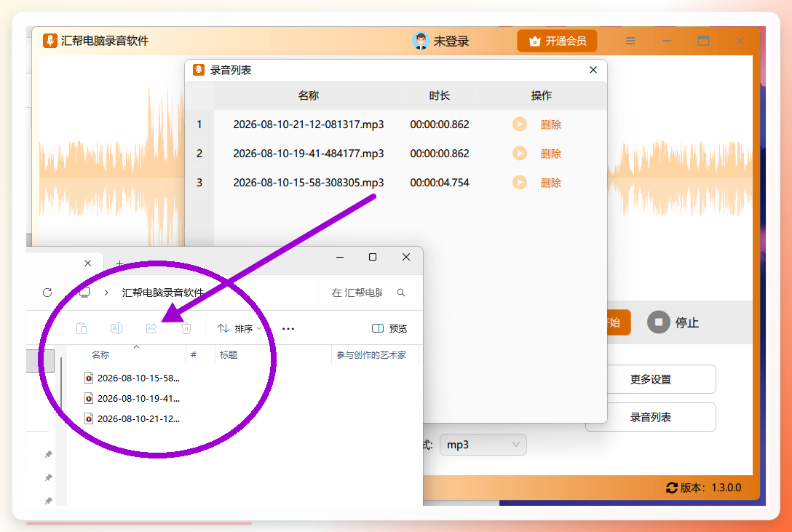Close the 录音列表 dialog

593,70
